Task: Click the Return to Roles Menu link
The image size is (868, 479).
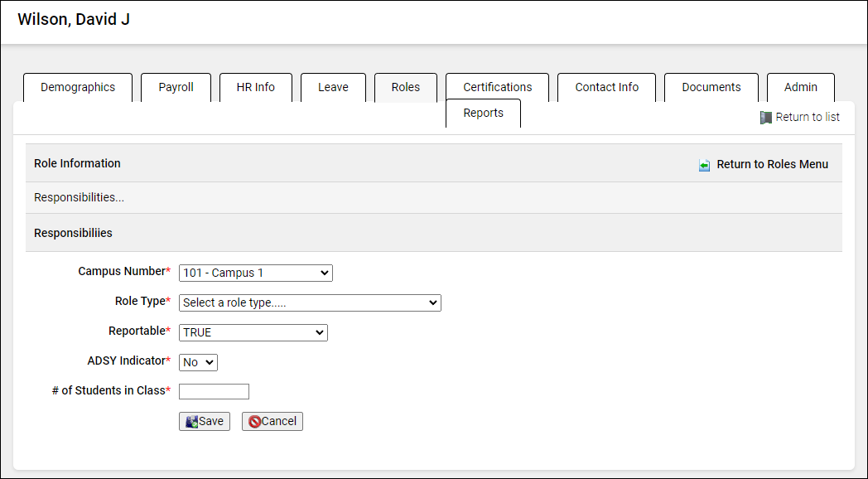Action: click(772, 164)
